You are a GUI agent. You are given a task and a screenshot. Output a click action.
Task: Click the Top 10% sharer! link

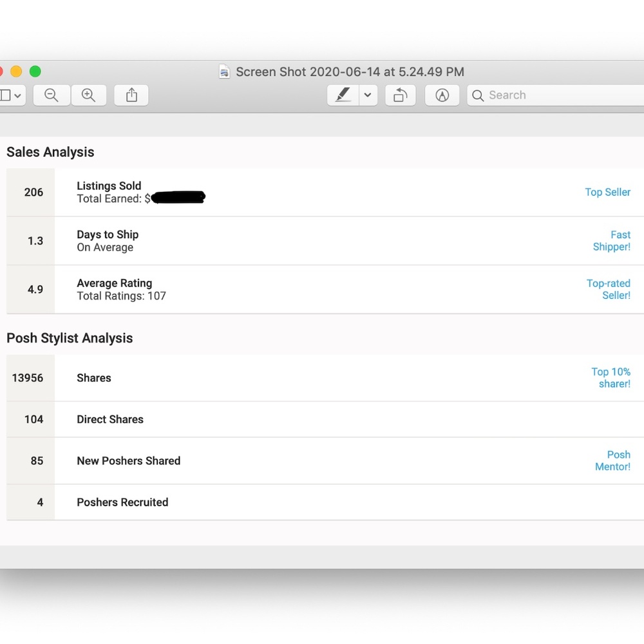pos(611,378)
